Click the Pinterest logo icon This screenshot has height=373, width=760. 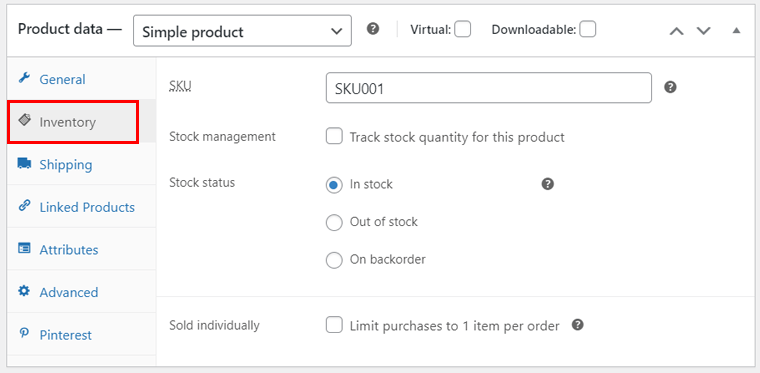pos(24,334)
